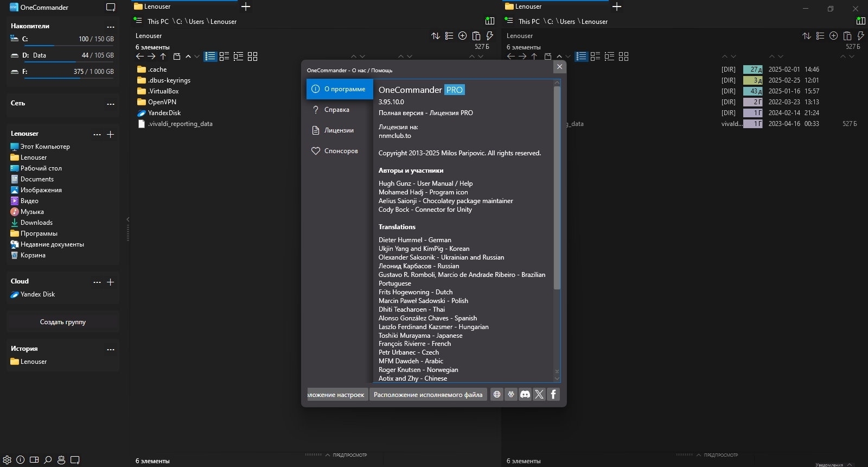
Task: Switch right pane to grid view
Action: pyautogui.click(x=623, y=56)
